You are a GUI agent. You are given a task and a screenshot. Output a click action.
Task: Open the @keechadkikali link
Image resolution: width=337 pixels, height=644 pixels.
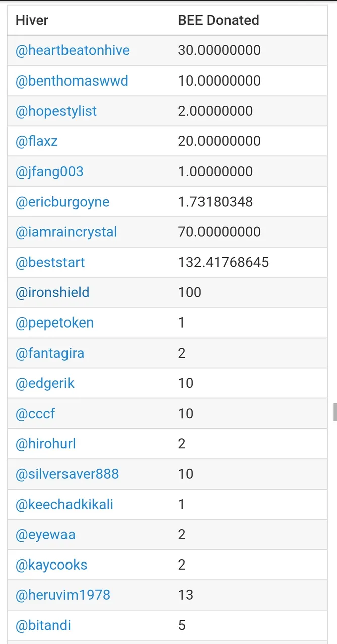point(64,504)
